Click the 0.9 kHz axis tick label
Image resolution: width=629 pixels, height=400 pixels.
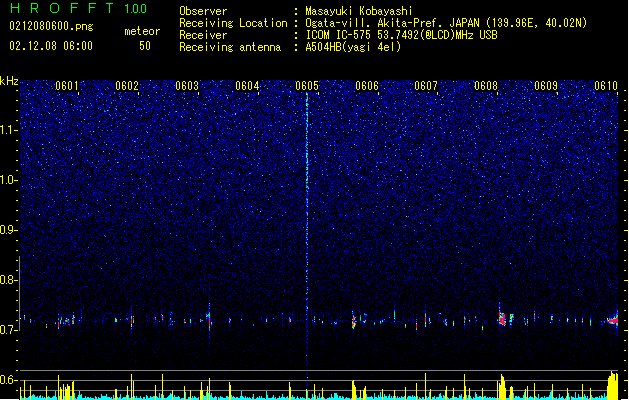[9, 230]
